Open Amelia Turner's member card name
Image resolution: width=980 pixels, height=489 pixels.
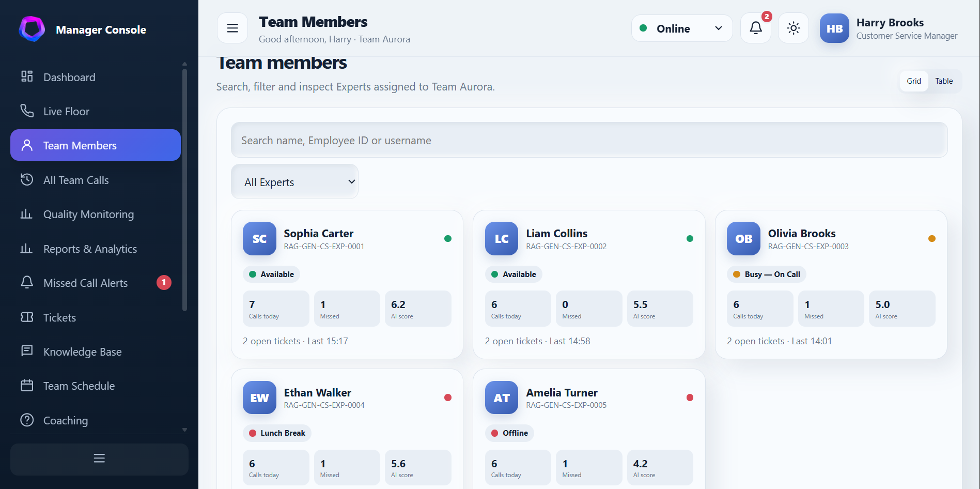pos(562,393)
